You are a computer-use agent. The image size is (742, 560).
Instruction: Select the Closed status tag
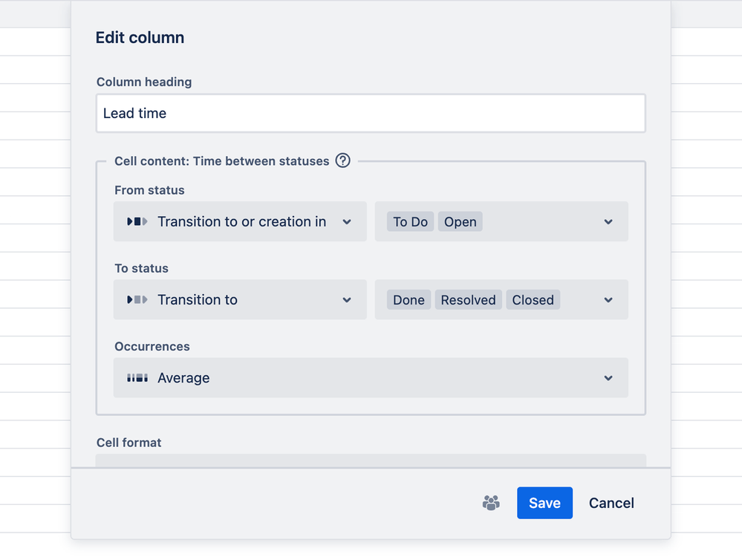click(533, 300)
